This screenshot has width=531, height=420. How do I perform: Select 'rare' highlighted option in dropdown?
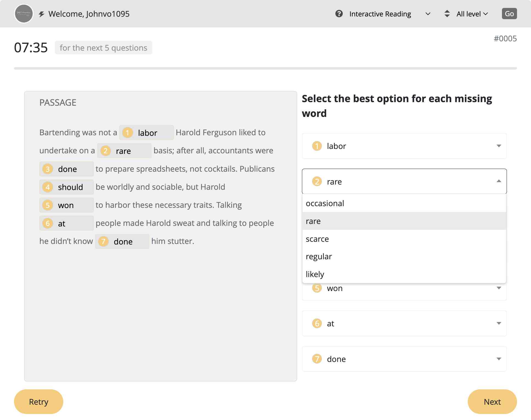[x=404, y=221]
